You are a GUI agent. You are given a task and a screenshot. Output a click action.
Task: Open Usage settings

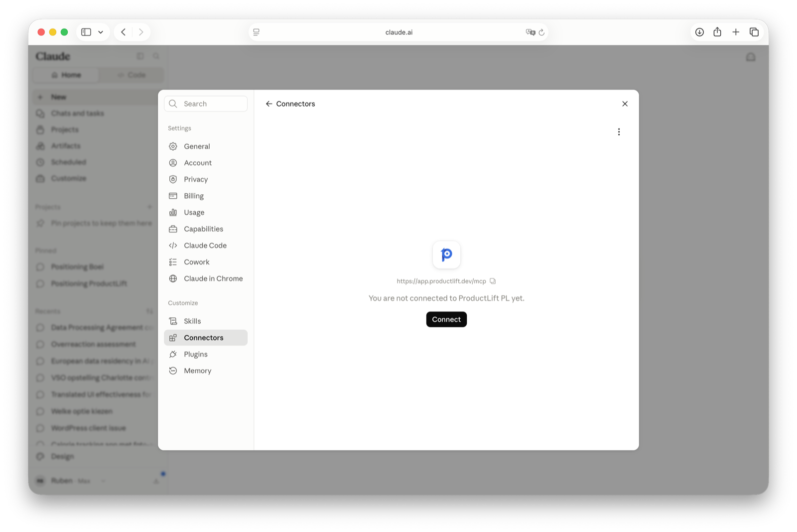pyautogui.click(x=206, y=212)
